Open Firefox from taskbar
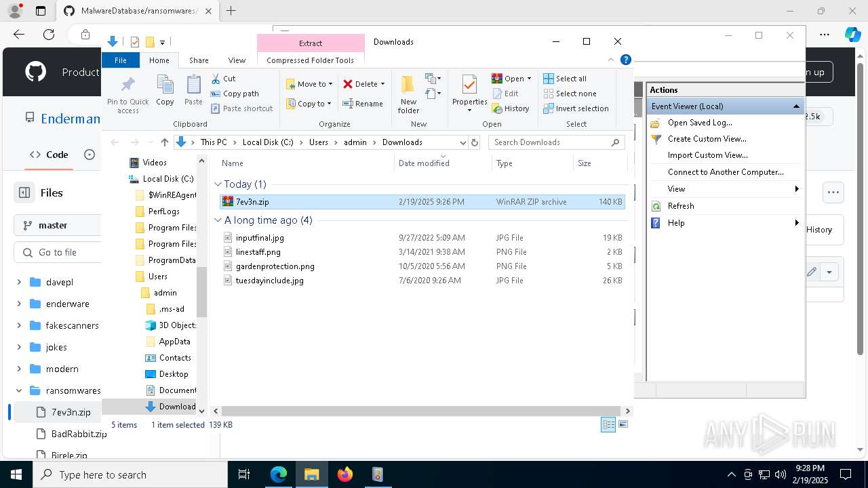Screen dimensions: 868x488 tap(345, 474)
